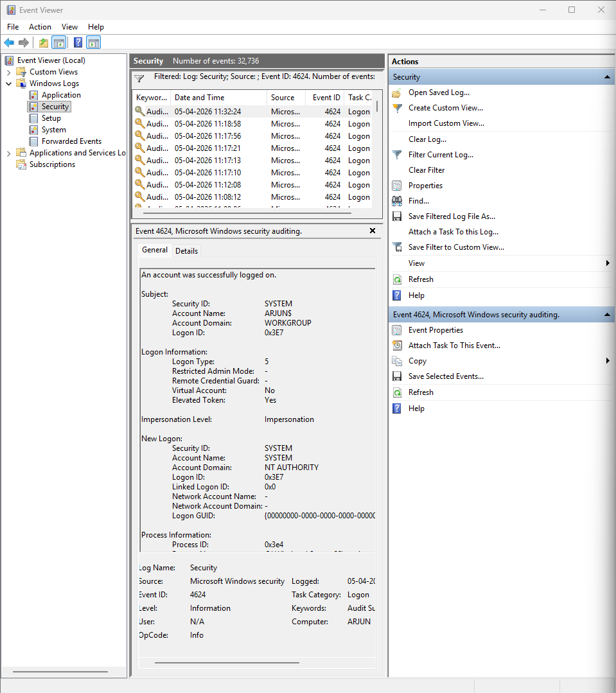Viewport: 616px width, 693px height.
Task: Open the Copy submenu arrow in Actions
Action: 608,361
